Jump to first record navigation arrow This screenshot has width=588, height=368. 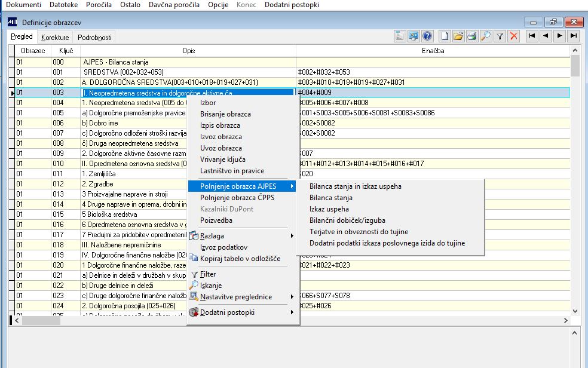pyautogui.click(x=531, y=36)
